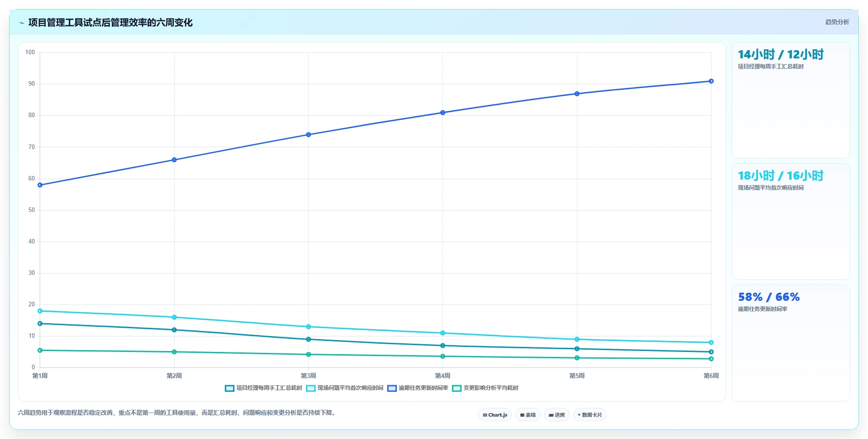Click the cyan legend color box

311,388
